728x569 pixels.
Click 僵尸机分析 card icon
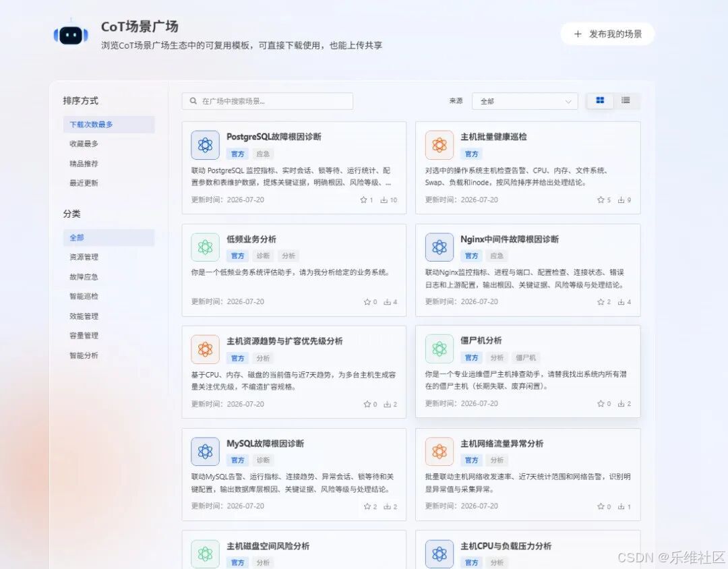point(439,349)
